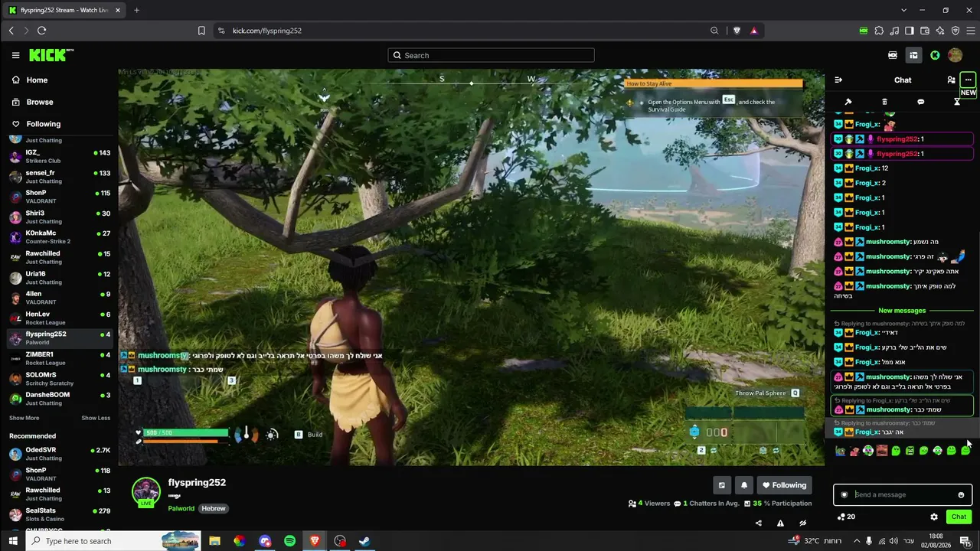Go to the Kick logo homepage
Viewport: 980px width, 551px height.
pyautogui.click(x=51, y=55)
